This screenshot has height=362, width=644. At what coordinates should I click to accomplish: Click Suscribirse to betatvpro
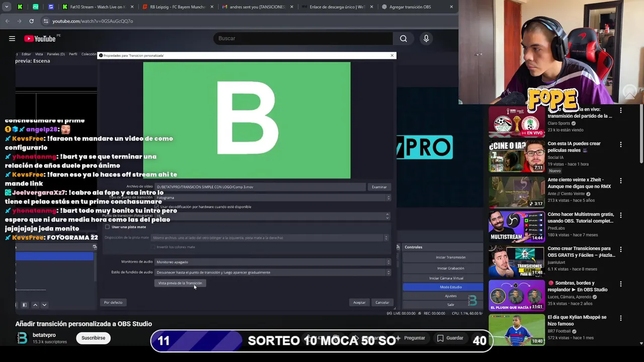click(93, 338)
